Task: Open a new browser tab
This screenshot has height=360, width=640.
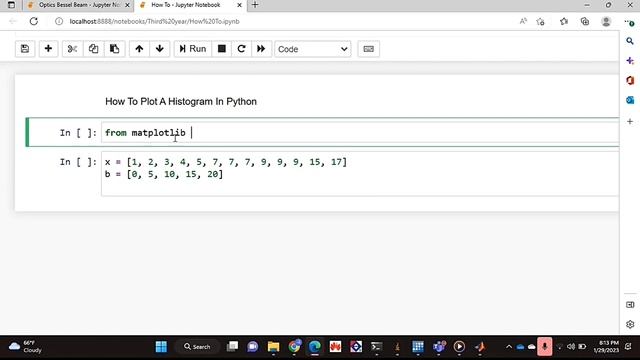Action: tap(255, 5)
